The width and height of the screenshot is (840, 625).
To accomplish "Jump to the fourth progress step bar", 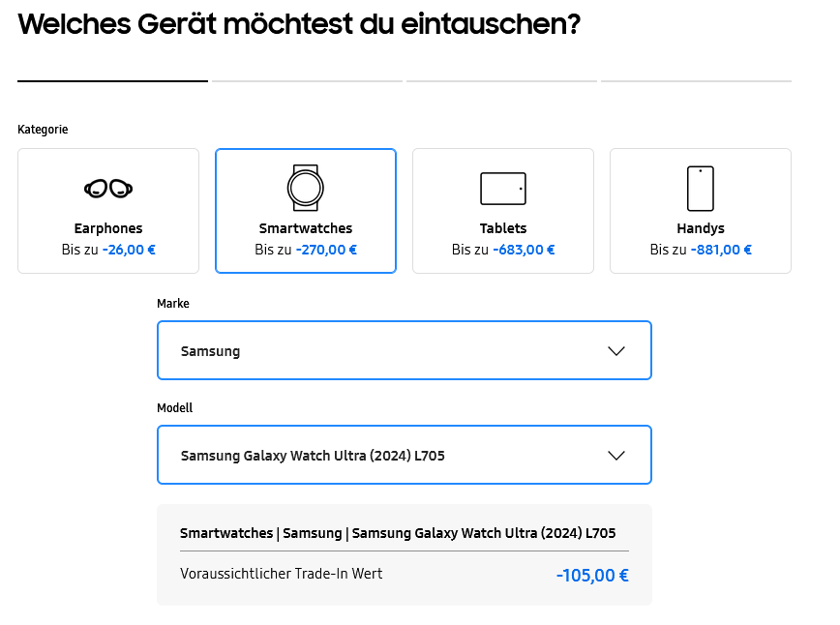I will click(696, 81).
